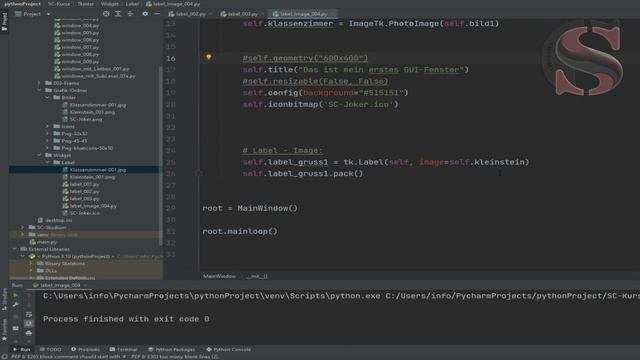Expand the 003-Frame folder

(39, 83)
